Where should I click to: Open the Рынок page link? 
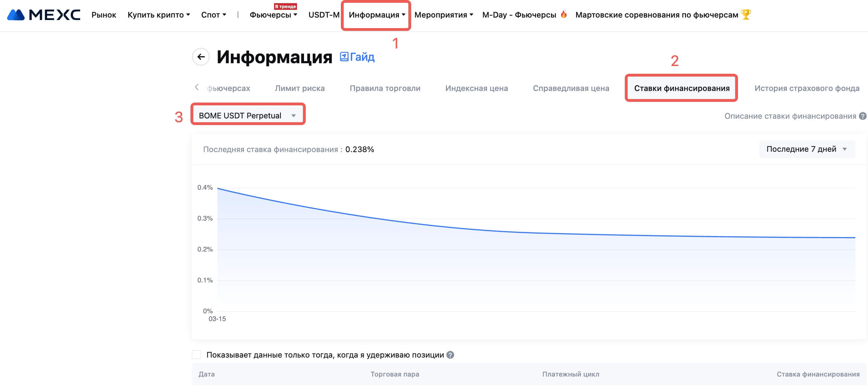click(104, 15)
